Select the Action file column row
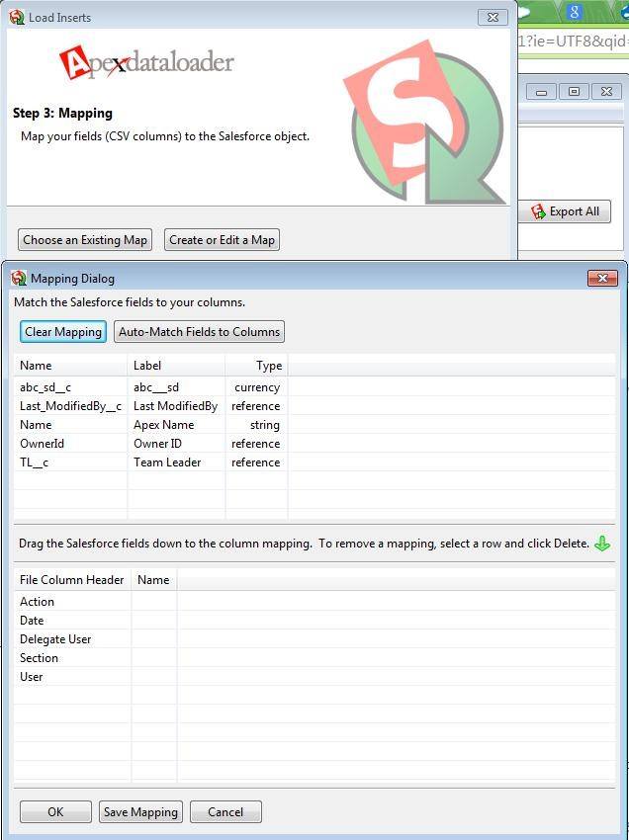Screen dimensions: 629x840 point(314,602)
